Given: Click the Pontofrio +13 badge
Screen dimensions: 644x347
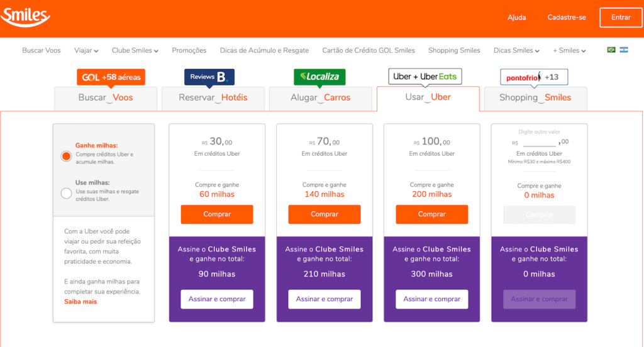Looking at the screenshot, I should [534, 77].
